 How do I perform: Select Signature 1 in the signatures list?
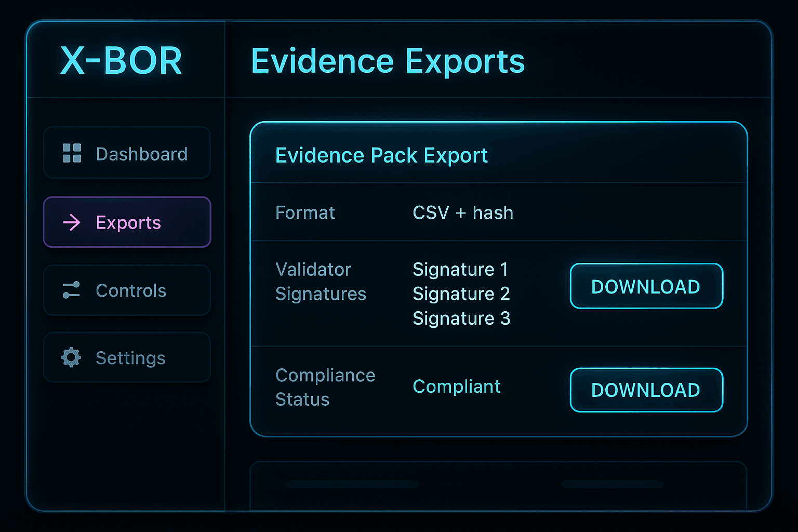460,269
